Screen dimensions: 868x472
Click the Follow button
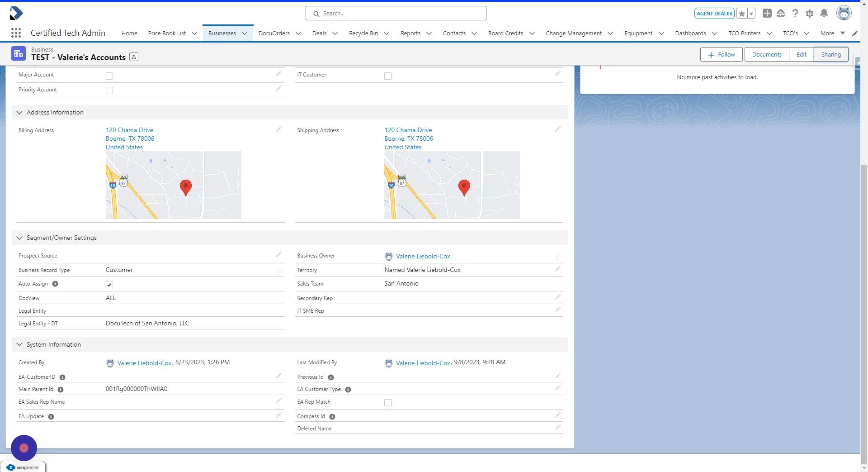(x=721, y=54)
